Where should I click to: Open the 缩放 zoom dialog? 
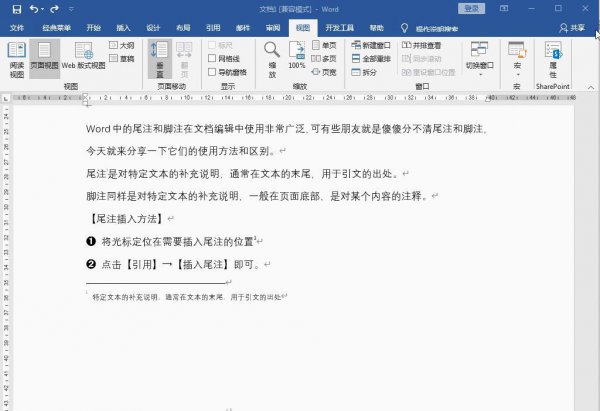[x=272, y=59]
